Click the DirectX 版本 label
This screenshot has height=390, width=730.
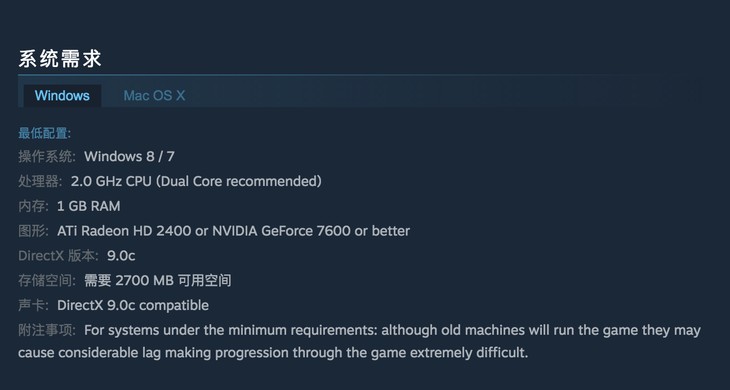point(58,256)
